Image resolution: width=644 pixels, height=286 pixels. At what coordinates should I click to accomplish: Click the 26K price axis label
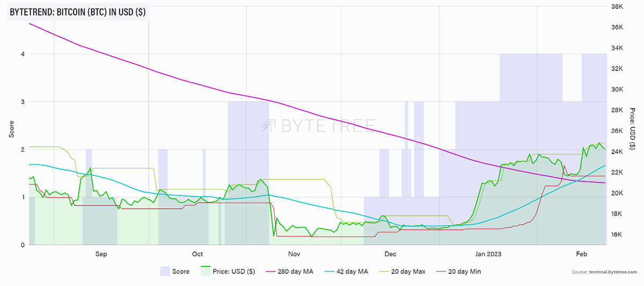pyautogui.click(x=617, y=131)
